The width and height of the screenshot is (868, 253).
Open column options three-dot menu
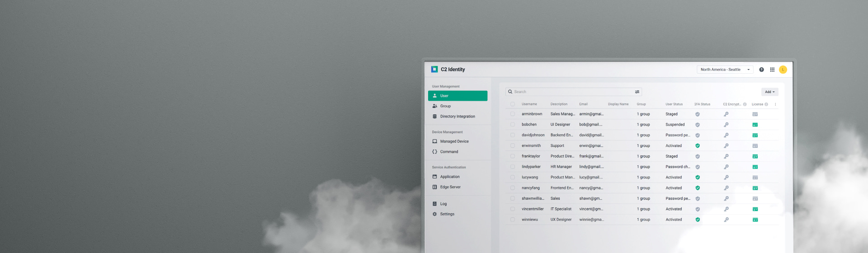(775, 104)
